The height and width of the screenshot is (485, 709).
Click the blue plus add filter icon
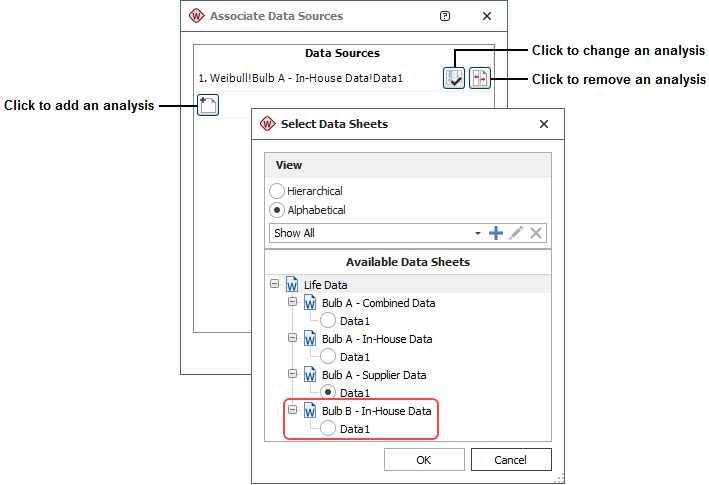click(495, 233)
